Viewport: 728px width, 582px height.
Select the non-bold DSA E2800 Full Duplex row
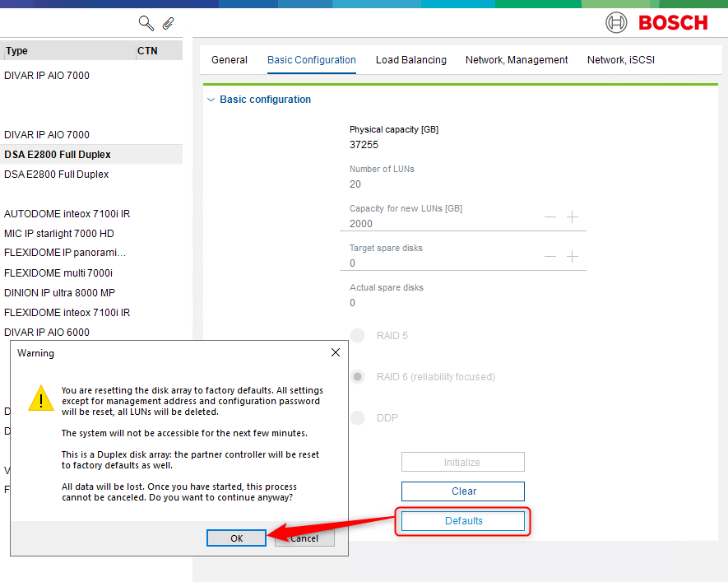[91, 175]
